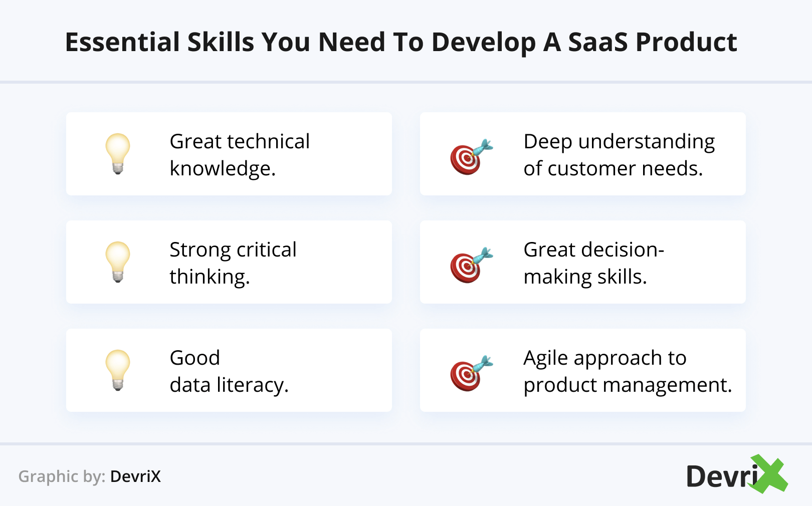Click the word 'SaaS' in the heading

(x=597, y=42)
